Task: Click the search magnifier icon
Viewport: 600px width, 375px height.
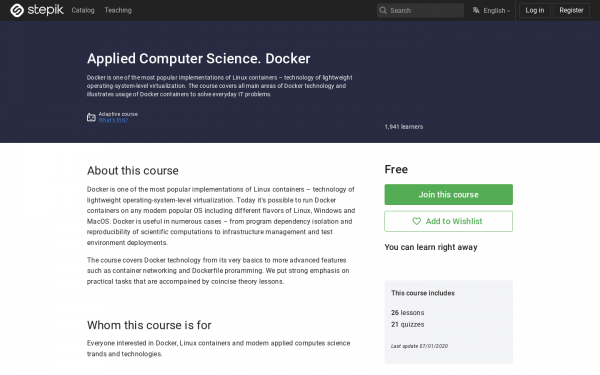Action: tap(383, 10)
